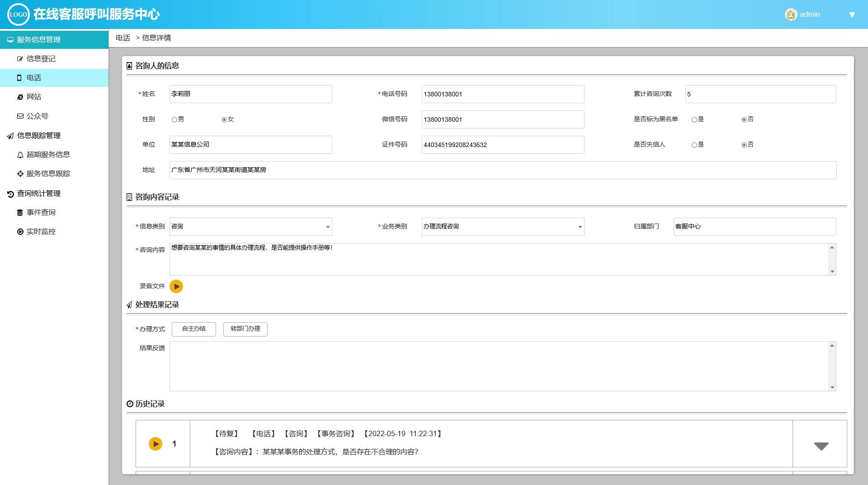Click the 服务信息跟踪 crosshair icon
The height and width of the screenshot is (485, 868).
coord(20,174)
